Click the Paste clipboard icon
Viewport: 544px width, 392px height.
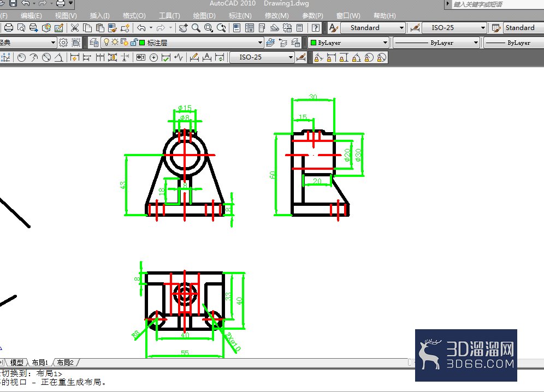pos(100,28)
